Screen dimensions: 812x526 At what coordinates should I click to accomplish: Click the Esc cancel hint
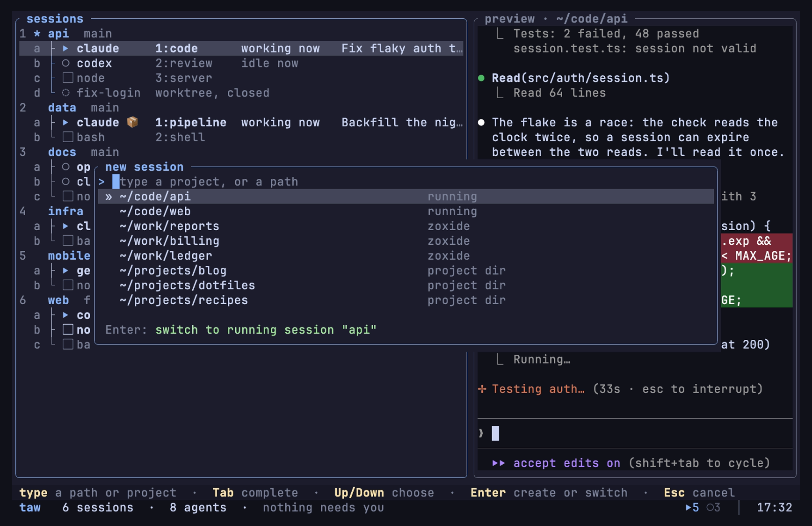(x=699, y=493)
